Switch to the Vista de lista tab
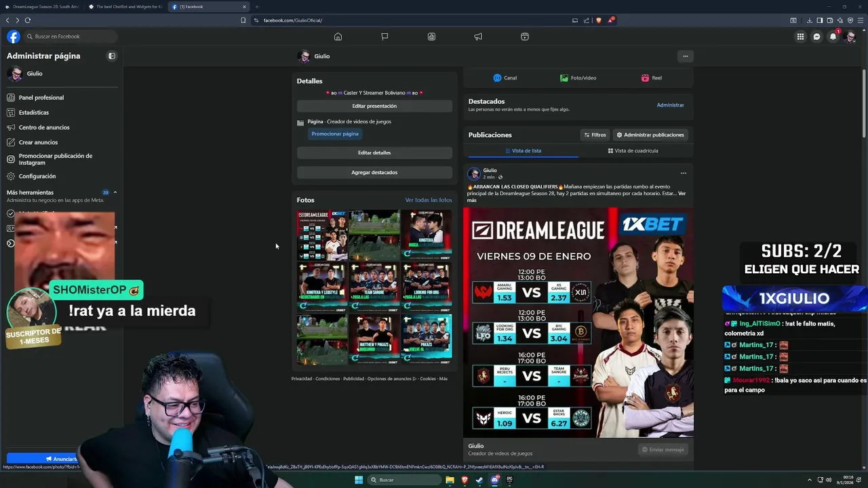Image resolution: width=868 pixels, height=488 pixels. (523, 150)
